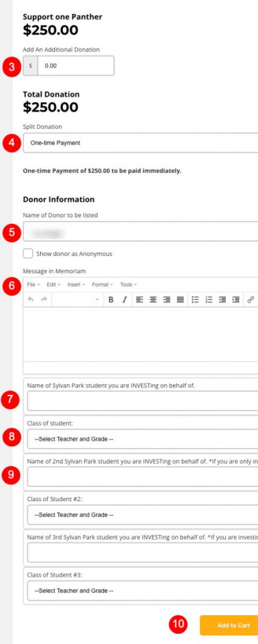Undo last edit in message editor

pos(30,300)
